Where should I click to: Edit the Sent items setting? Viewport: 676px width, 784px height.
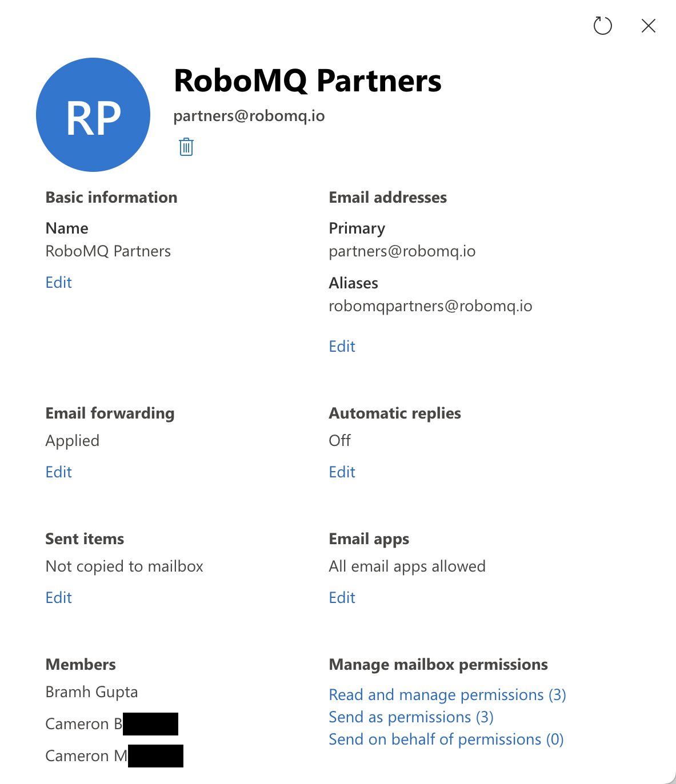click(59, 598)
